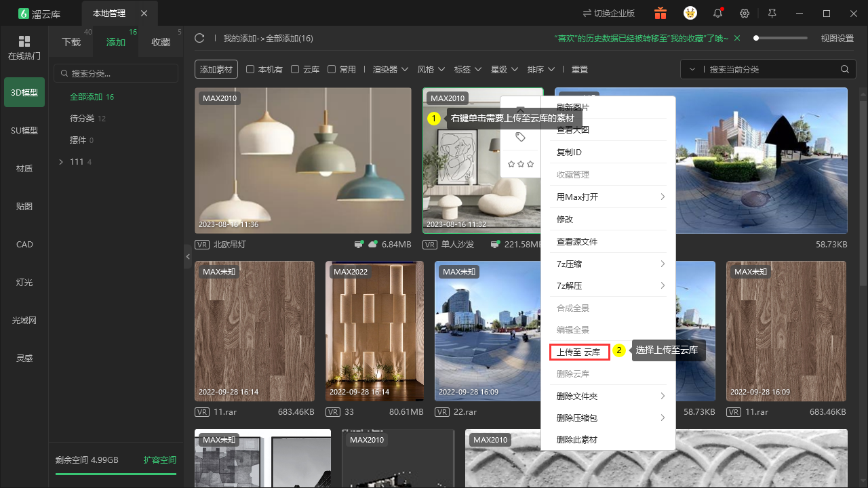Check the 常用 checkbox
868x488 pixels.
click(x=332, y=69)
